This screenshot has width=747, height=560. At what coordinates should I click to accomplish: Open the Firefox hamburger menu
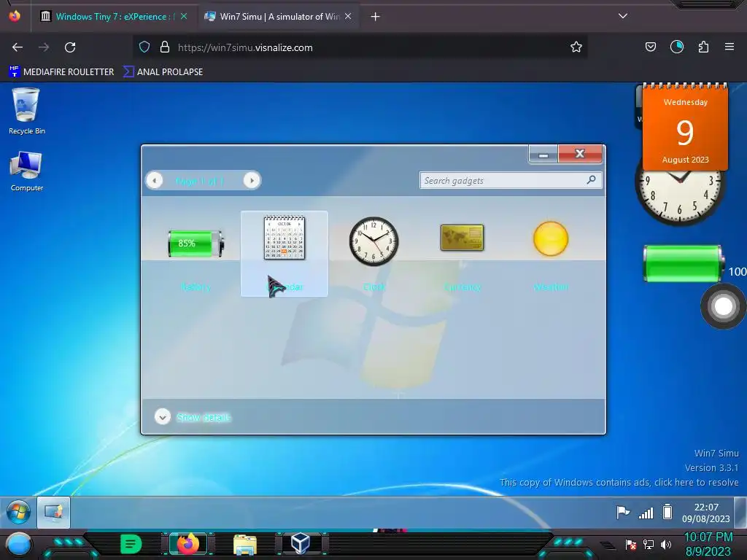click(729, 47)
